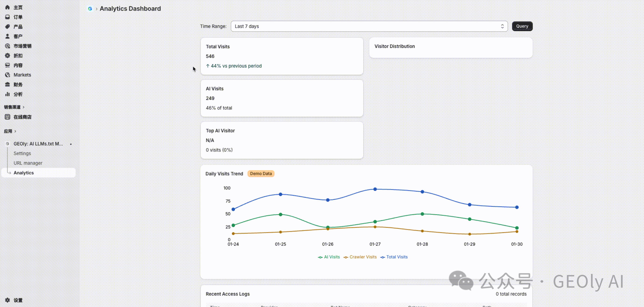The width and height of the screenshot is (644, 307).
Task: Open the 主页 menu item
Action: click(18, 7)
